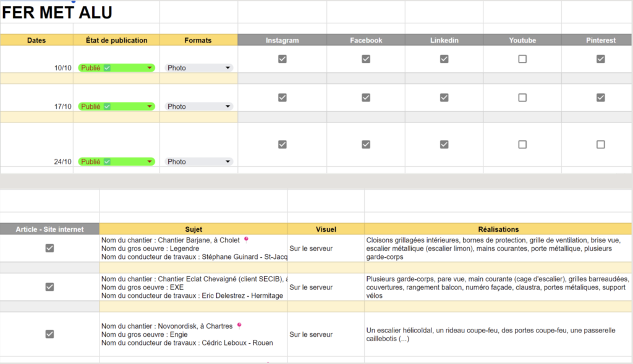Open Publié status dropdown arrow for 24/10
The image size is (633, 364).
[x=150, y=161]
